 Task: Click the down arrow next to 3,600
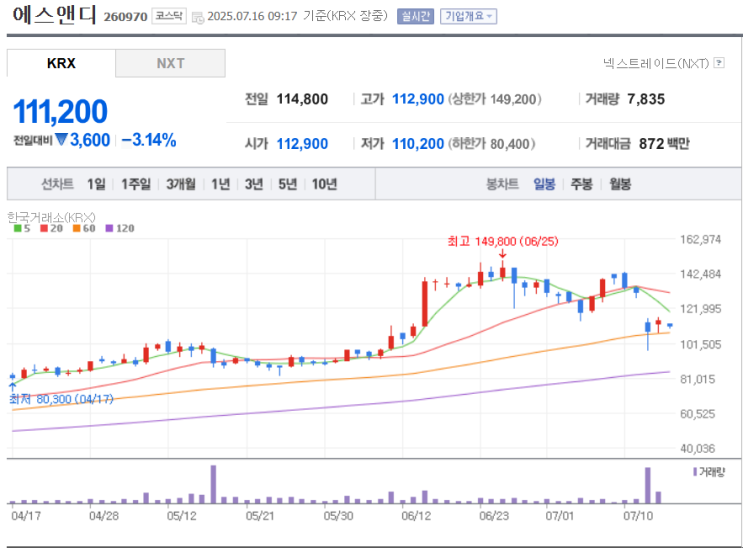point(61,139)
